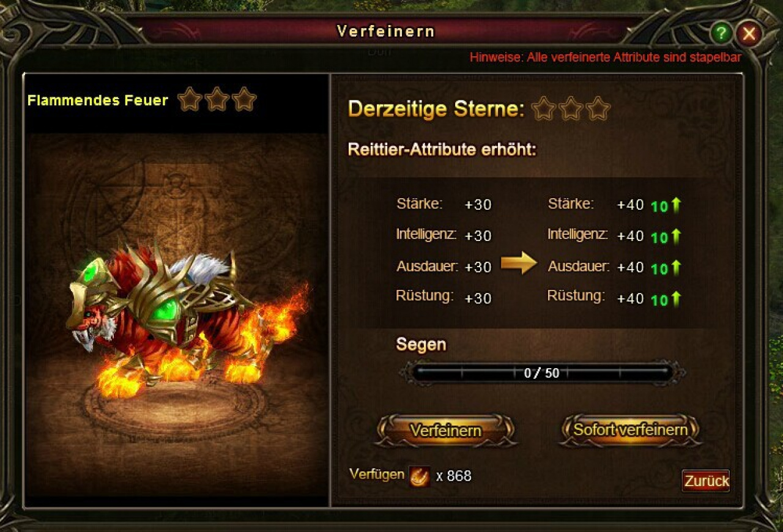The width and height of the screenshot is (783, 532).
Task: Go back with the Zurück button
Action: tap(706, 481)
